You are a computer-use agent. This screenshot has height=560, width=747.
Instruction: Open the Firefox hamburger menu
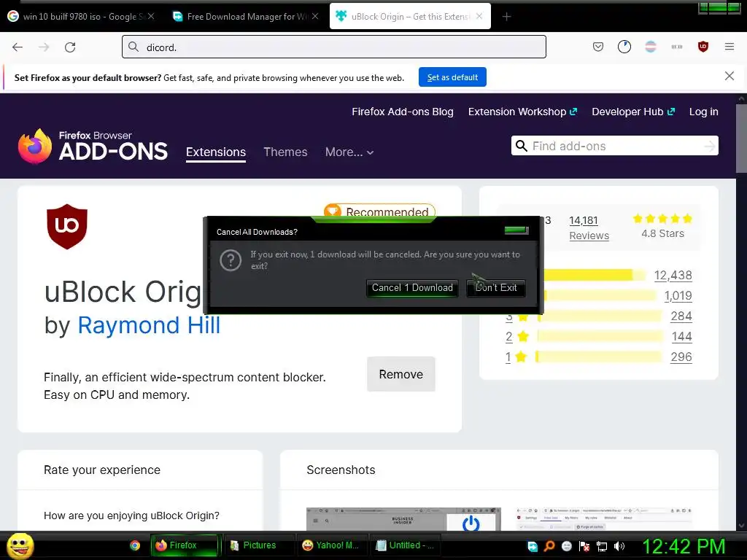click(729, 47)
